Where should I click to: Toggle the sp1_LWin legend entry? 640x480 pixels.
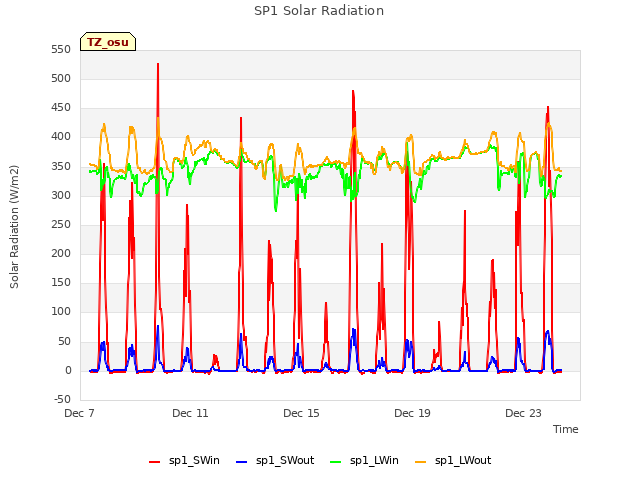364,461
